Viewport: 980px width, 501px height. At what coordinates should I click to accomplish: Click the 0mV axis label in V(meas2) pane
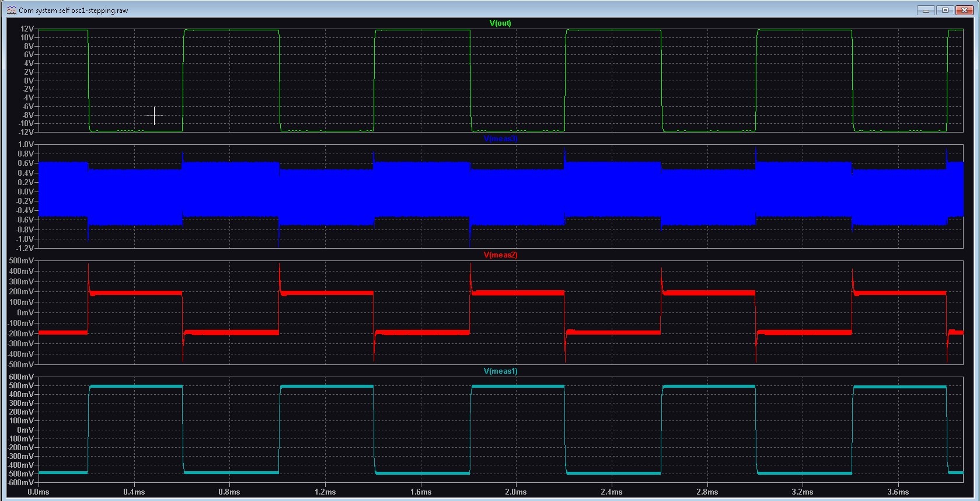tap(25, 312)
